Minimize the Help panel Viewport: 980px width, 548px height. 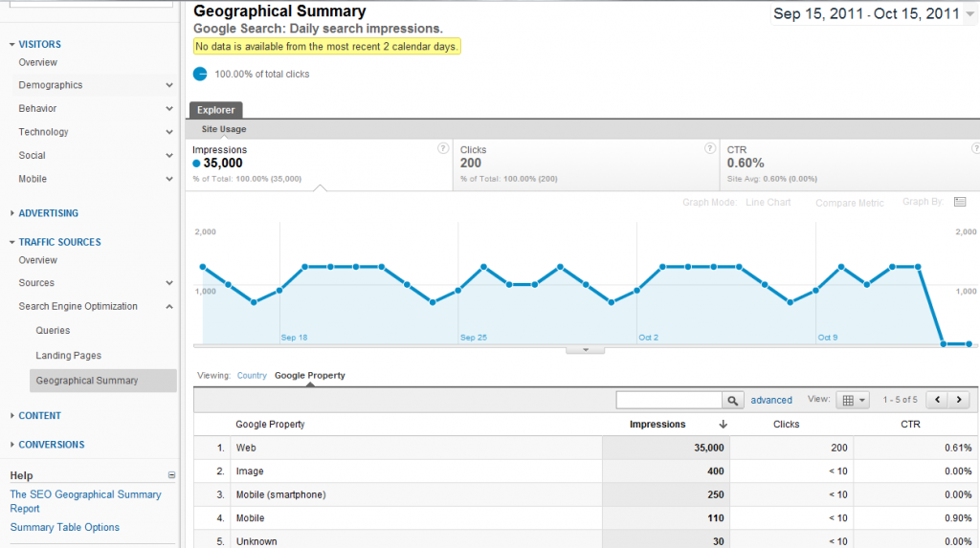171,475
